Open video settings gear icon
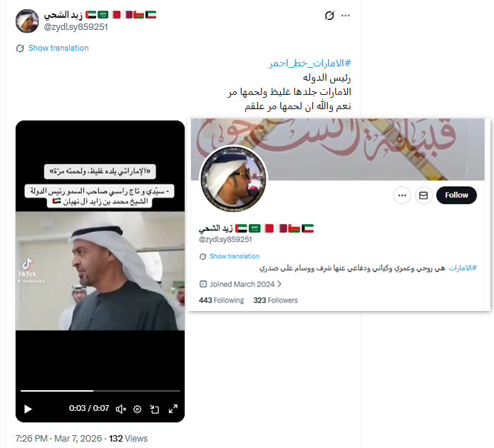Viewport: 494px width, 448px height. point(138,409)
